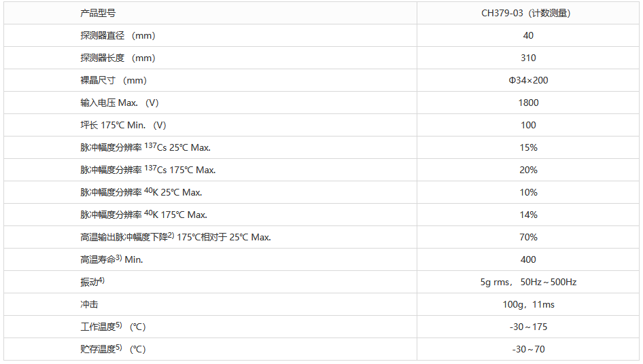Select the 40K 25℃ resolution value 10%
The image size is (643, 364).
point(528,192)
